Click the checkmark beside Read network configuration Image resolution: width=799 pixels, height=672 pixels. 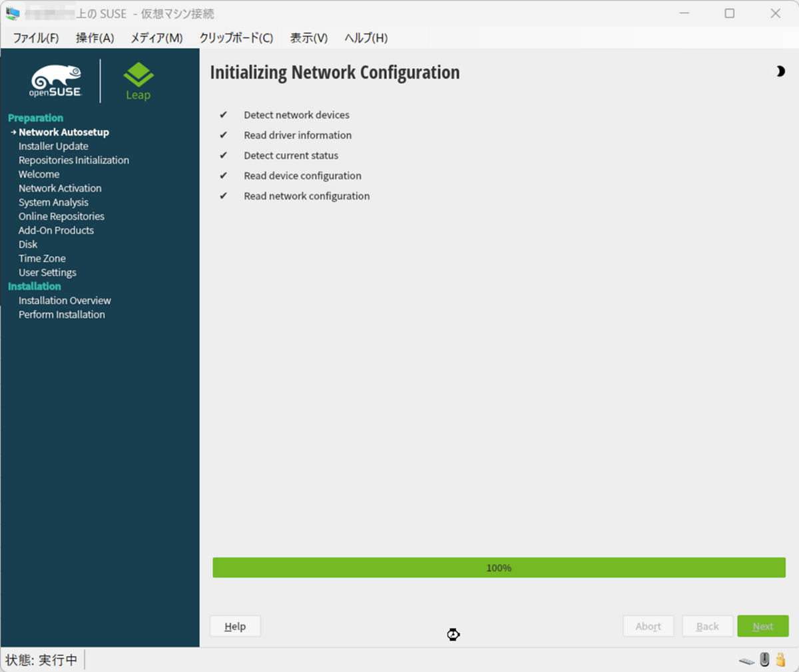223,196
